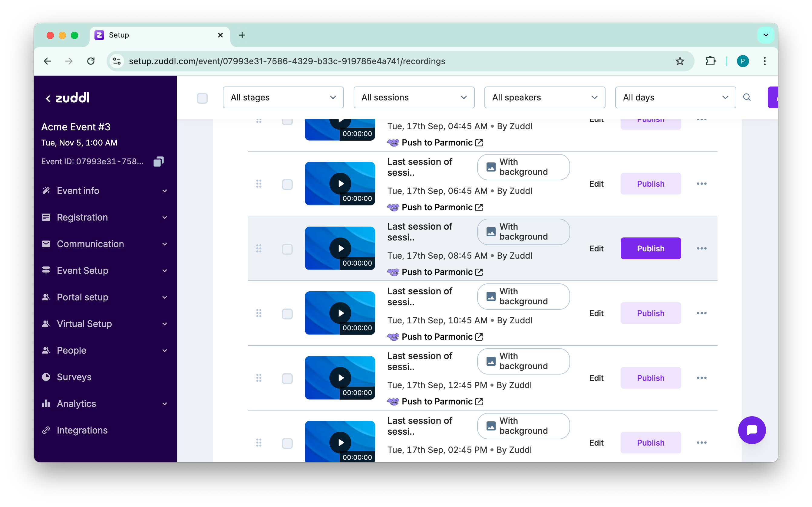812x507 pixels.
Task: Open the All speakers dropdown
Action: pyautogui.click(x=544, y=98)
